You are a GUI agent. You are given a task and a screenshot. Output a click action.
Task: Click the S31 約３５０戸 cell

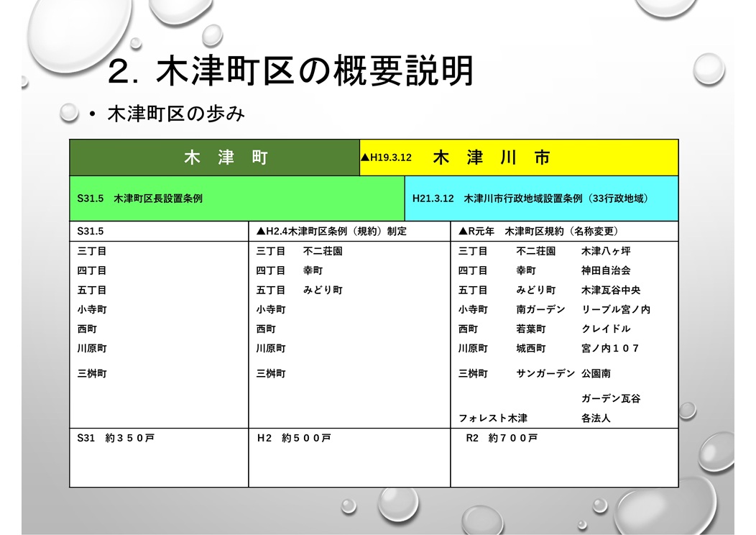pyautogui.click(x=115, y=437)
